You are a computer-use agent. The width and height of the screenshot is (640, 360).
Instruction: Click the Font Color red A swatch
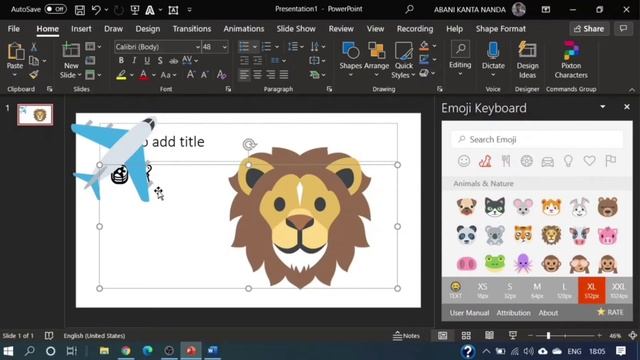point(144,75)
